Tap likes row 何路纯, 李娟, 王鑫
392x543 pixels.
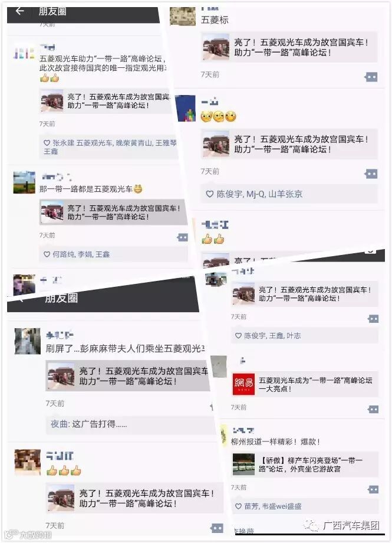tap(114, 254)
